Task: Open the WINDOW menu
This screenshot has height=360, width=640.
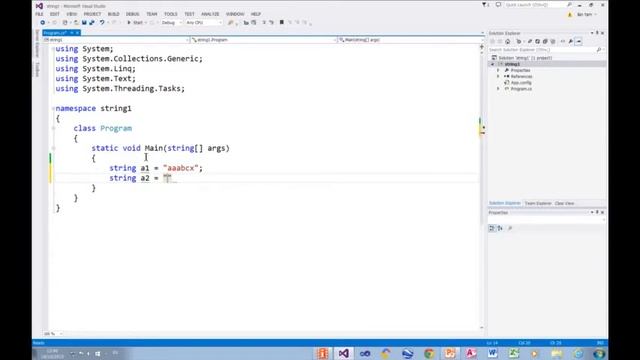Action: coord(235,14)
